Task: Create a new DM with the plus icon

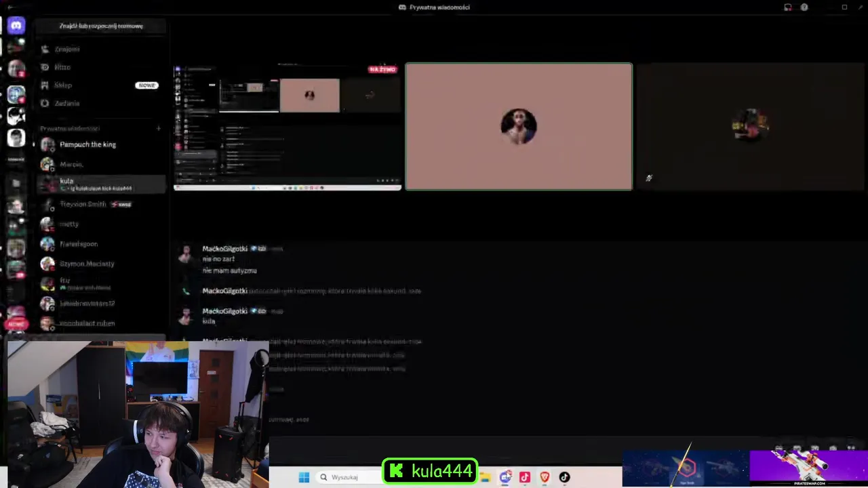Action: pyautogui.click(x=159, y=128)
